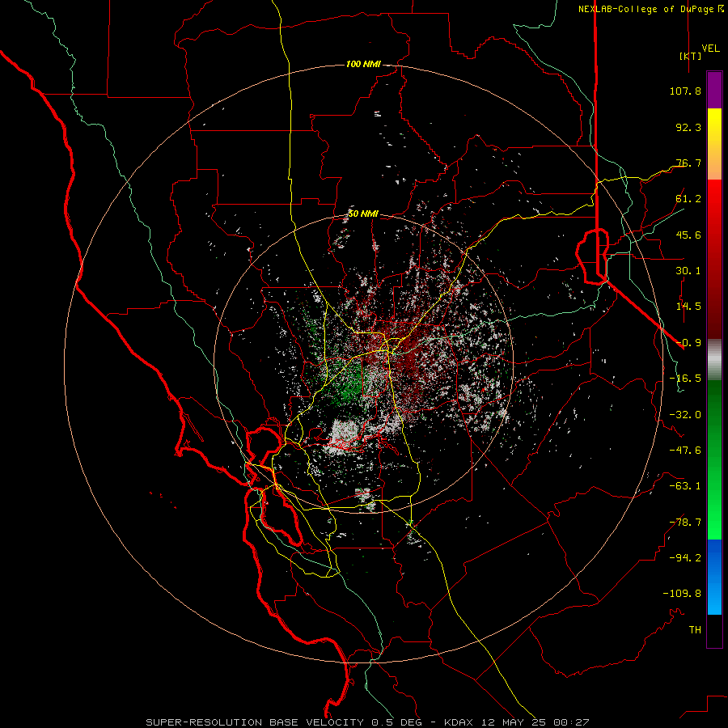Click the purple segment of the color bar
The image size is (728, 728).
pos(714,91)
